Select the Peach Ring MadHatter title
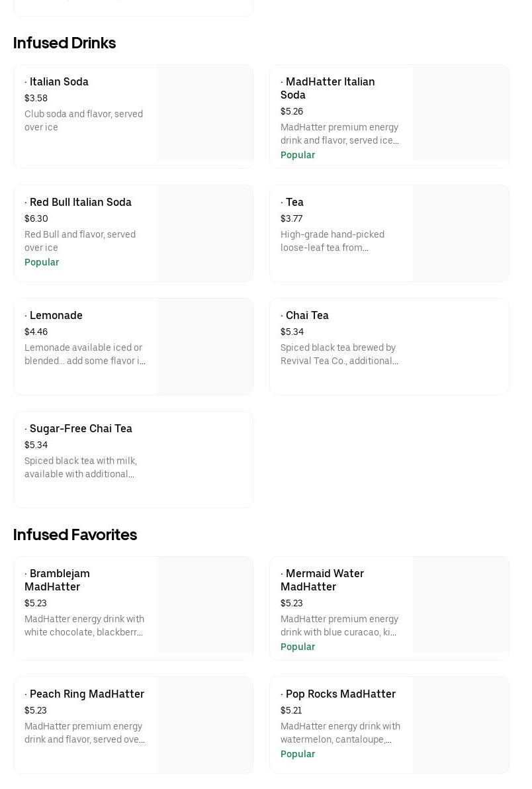 [x=87, y=694]
